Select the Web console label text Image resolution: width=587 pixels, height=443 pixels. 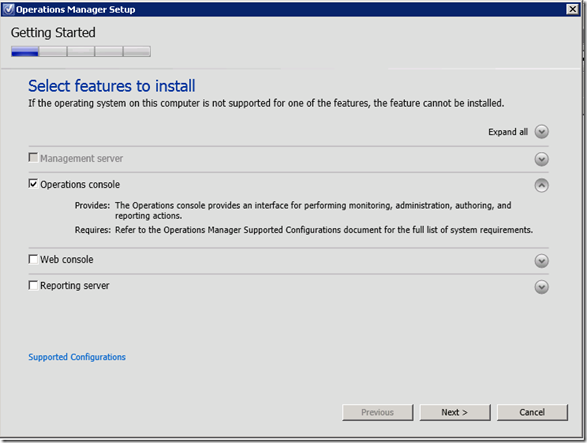pyautogui.click(x=67, y=260)
